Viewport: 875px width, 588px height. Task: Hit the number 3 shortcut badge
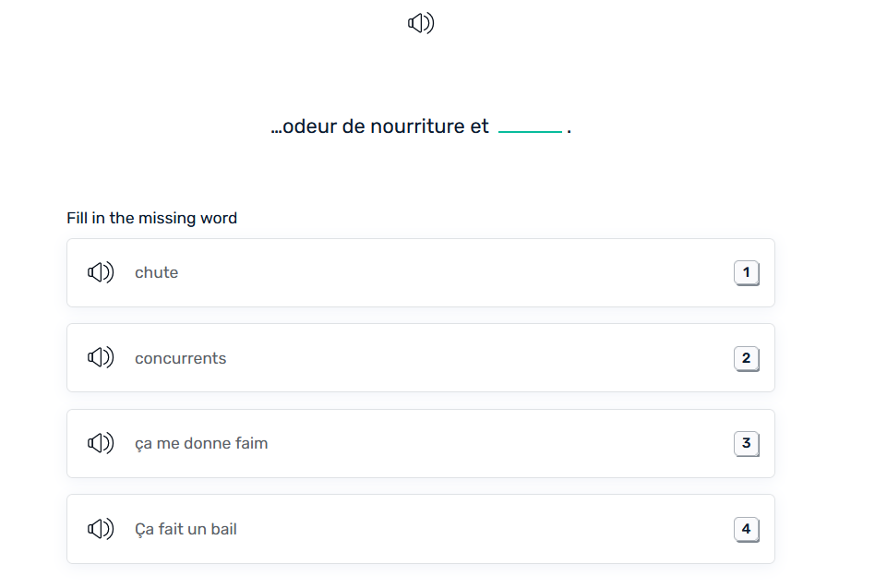[746, 443]
